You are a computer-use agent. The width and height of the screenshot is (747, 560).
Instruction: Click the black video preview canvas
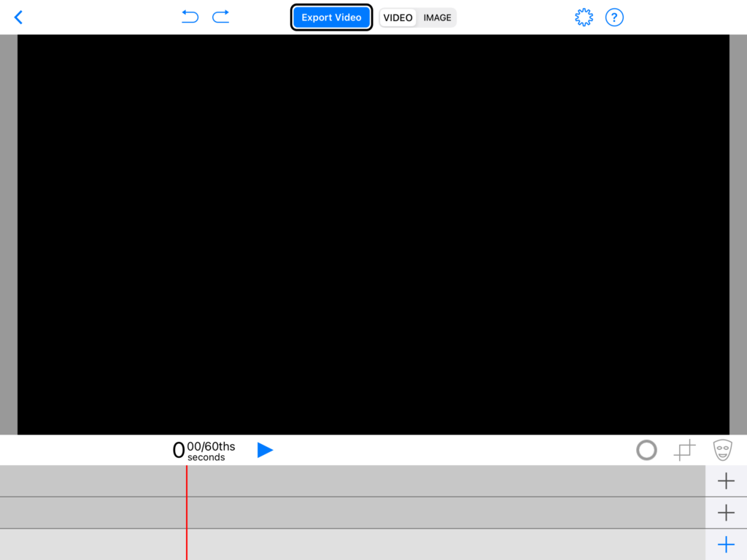click(x=373, y=234)
